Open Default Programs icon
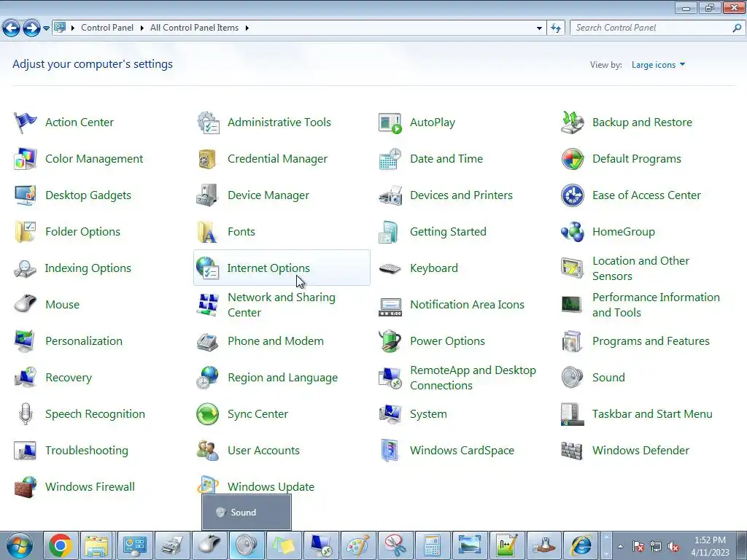747x560 pixels. [572, 159]
